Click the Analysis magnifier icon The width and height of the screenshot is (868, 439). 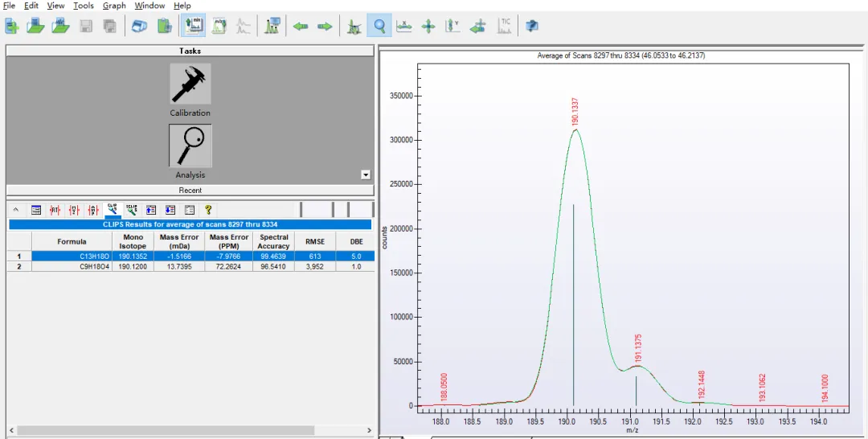tap(190, 146)
